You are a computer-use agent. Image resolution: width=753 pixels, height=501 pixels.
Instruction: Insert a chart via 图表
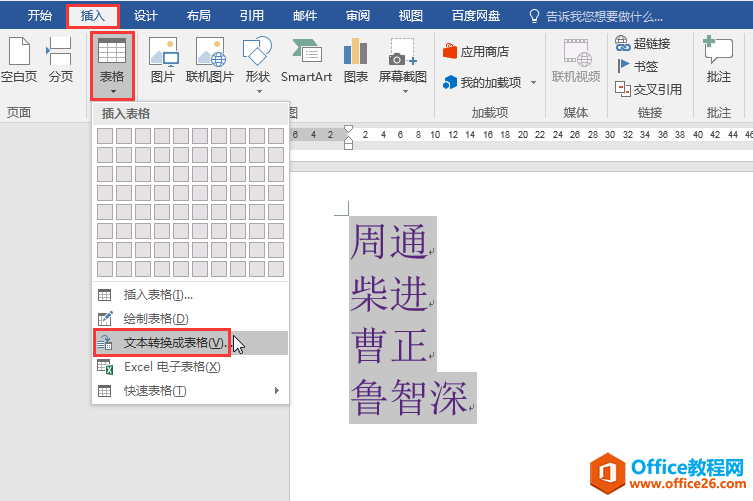356,60
